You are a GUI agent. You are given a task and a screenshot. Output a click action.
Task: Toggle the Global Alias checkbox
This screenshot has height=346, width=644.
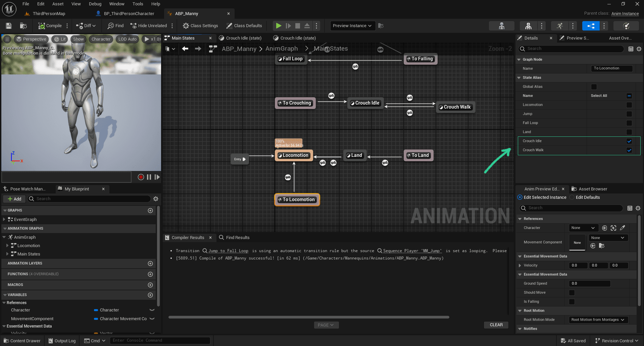coord(594,87)
